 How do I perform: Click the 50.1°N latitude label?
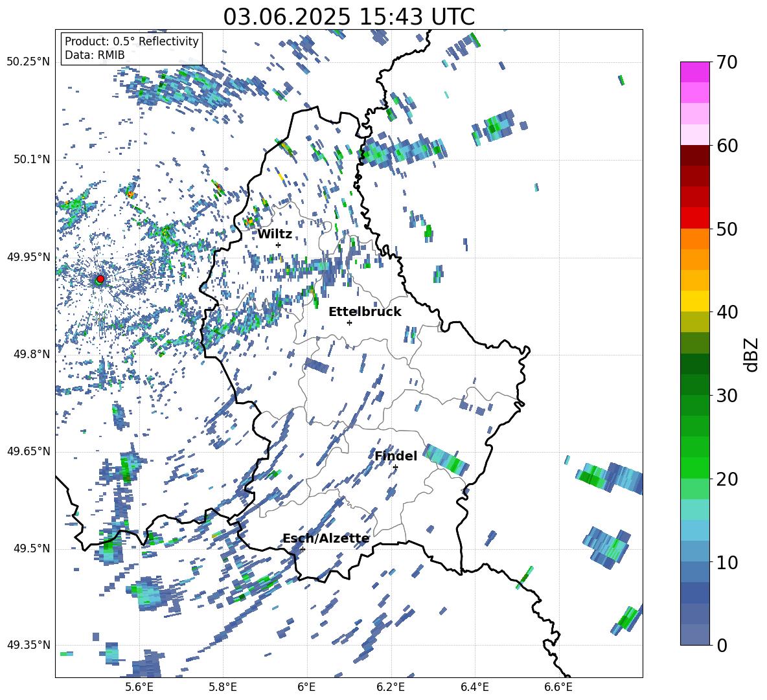(x=31, y=159)
